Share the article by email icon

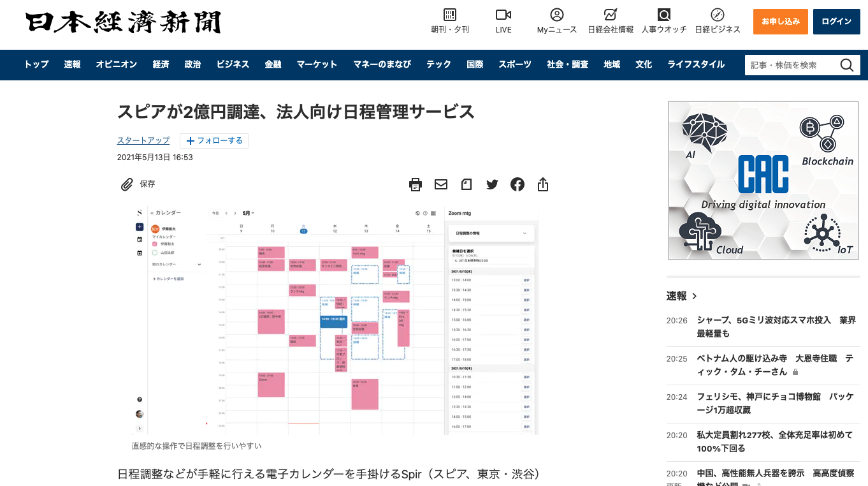pyautogui.click(x=441, y=184)
